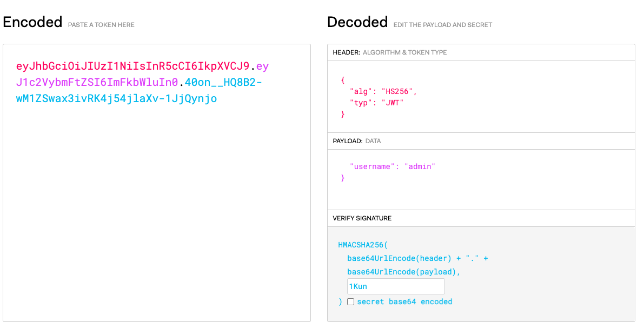Screen dimensions: 644x329
Task: Click the EDIT THE PAYLOAD AND SECRET hint text
Action: click(443, 25)
